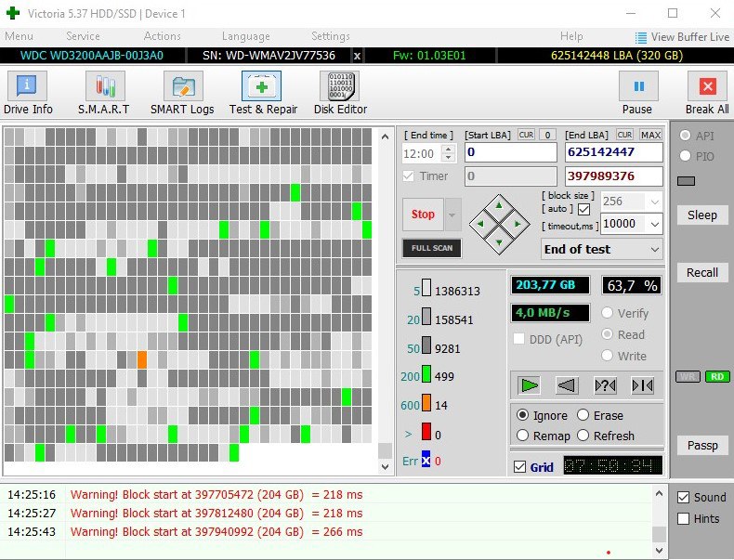Click the reverse scan arrow button
Image resolution: width=734 pixels, height=560 pixels.
tap(567, 385)
